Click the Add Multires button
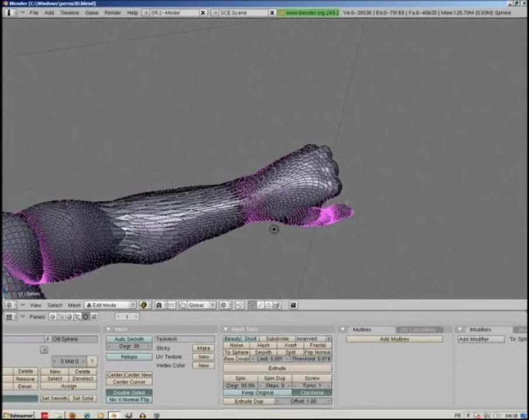Viewport: 529px width, 420px height. (394, 339)
